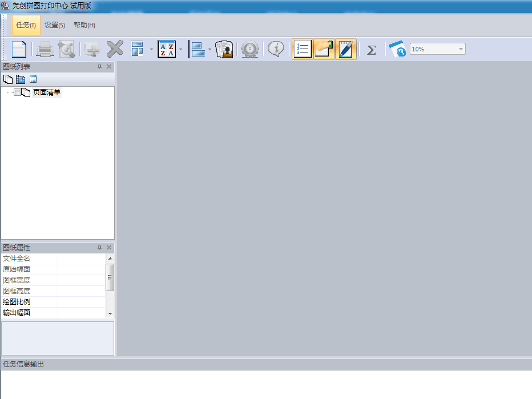Check the 页面清单 checkbox
This screenshot has height=399, width=532.
click(x=18, y=92)
